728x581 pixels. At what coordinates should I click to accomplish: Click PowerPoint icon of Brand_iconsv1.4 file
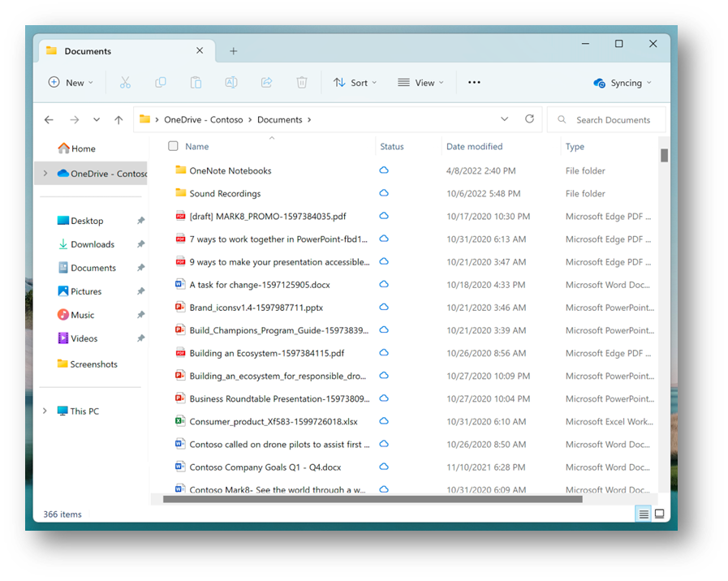coord(180,307)
